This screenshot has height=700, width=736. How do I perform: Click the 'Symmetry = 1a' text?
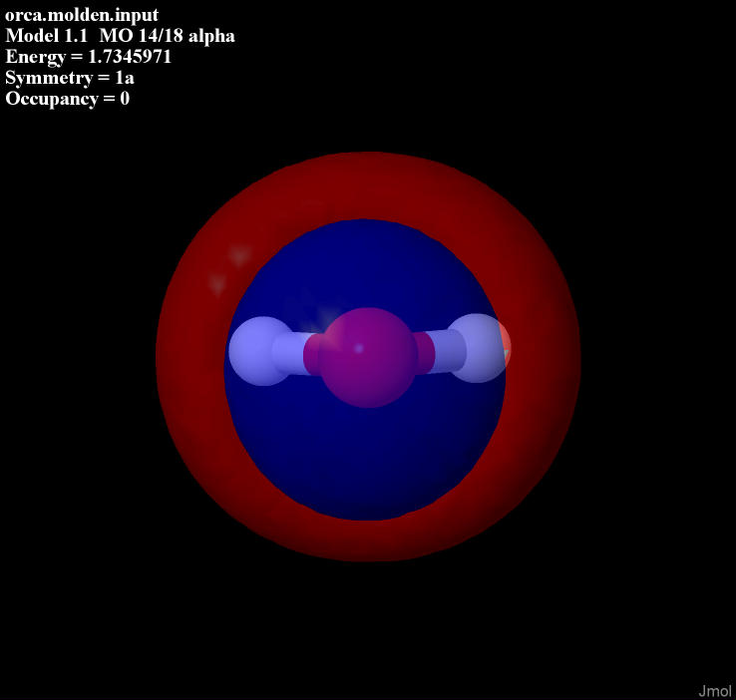tap(70, 78)
